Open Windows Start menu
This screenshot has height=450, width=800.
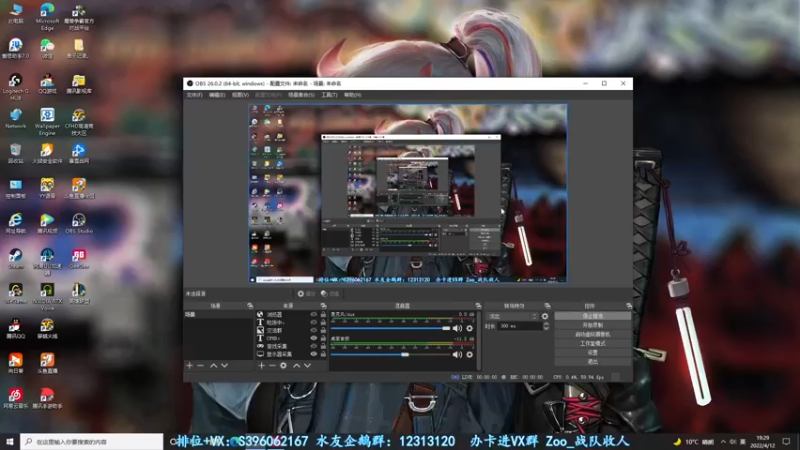pos(10,442)
